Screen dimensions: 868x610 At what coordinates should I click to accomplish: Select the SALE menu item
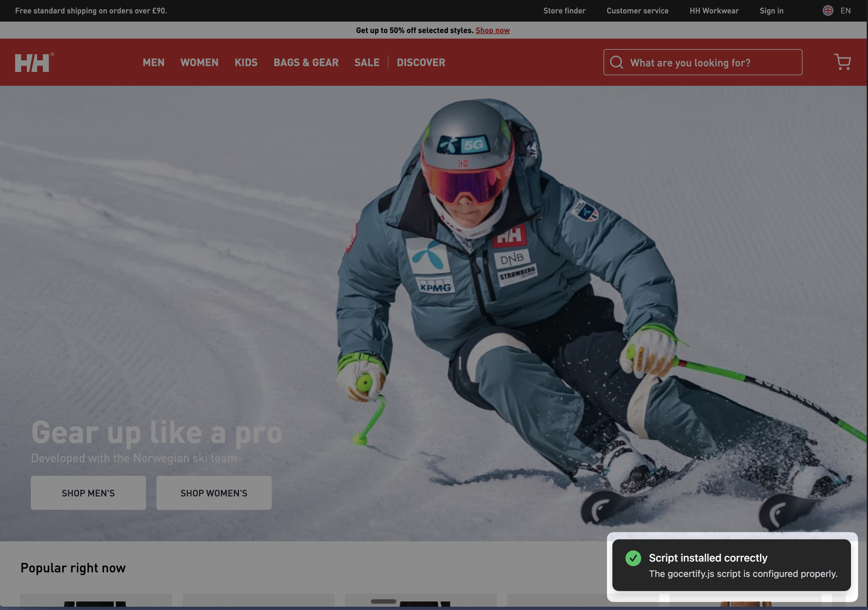[x=367, y=63]
